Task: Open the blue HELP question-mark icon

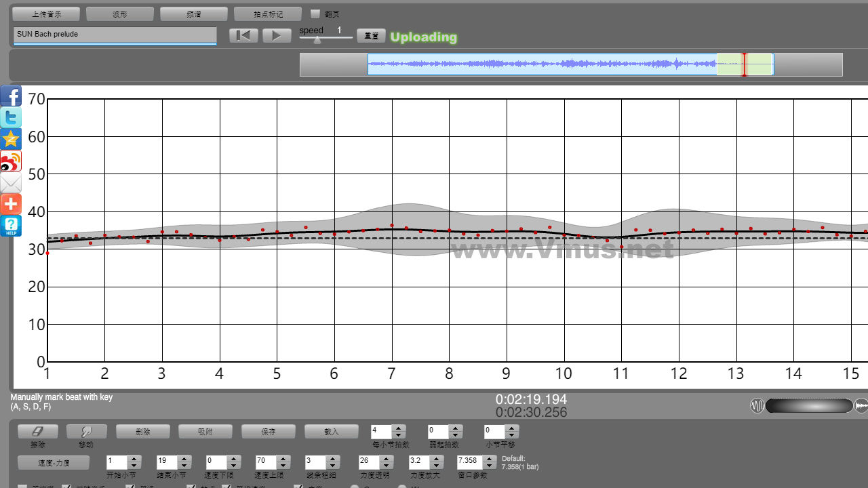Action: click(x=11, y=226)
